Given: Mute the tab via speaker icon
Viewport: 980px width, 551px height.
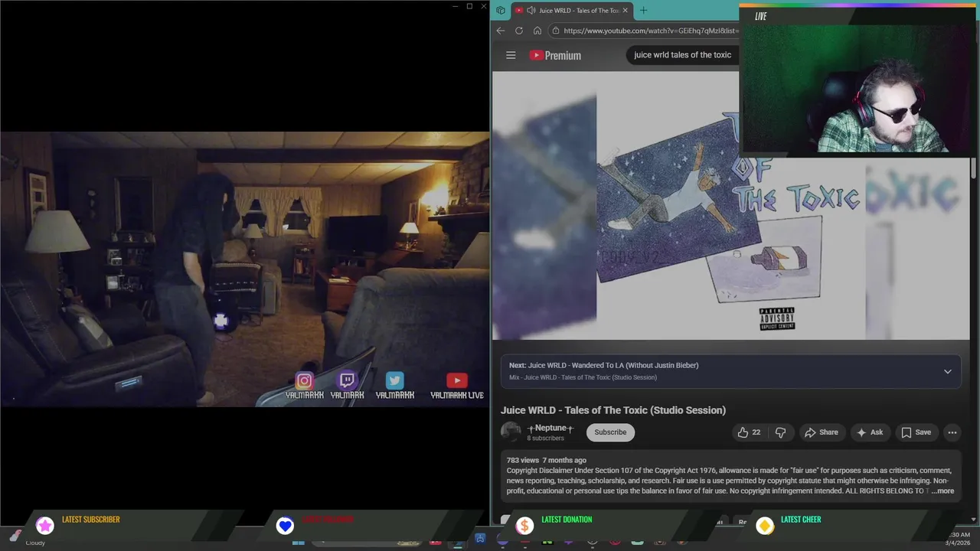Looking at the screenshot, I should (x=531, y=10).
